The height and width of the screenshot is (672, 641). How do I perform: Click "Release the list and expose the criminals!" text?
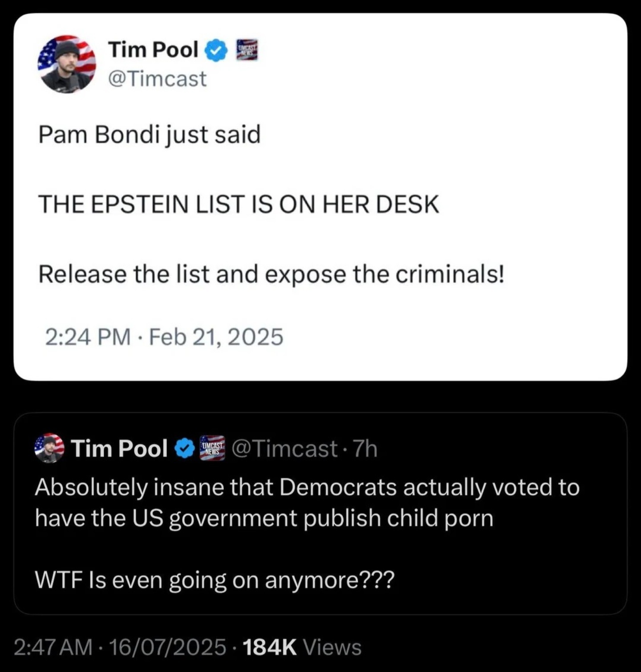point(272,274)
